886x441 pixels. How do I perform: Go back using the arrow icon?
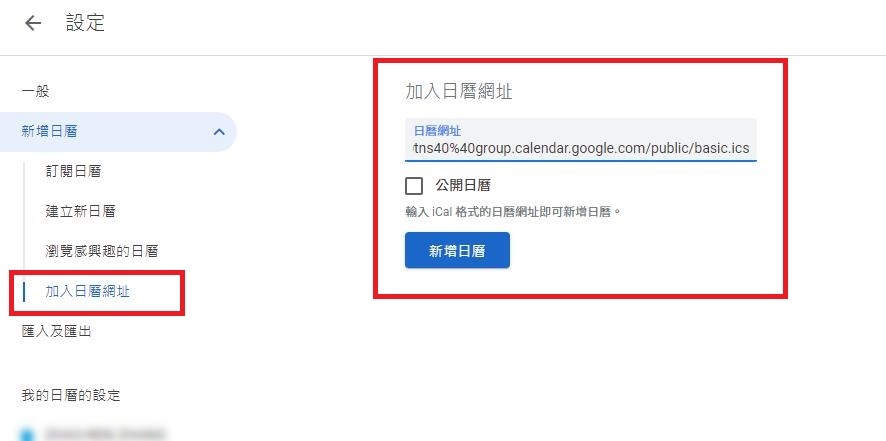pos(33,23)
